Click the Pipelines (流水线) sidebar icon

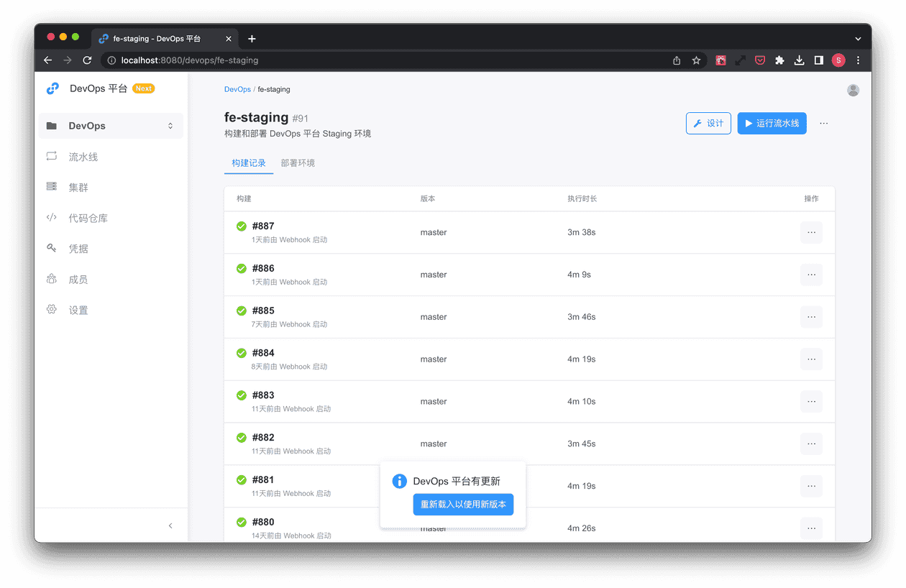tap(52, 157)
